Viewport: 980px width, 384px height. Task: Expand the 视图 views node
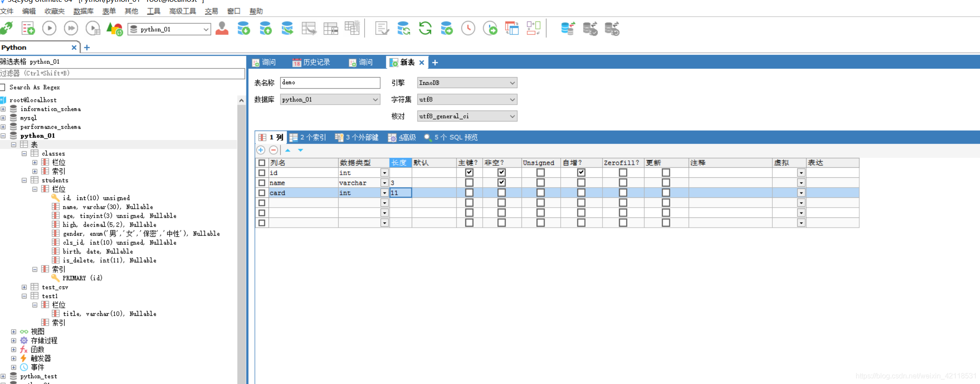pyautogui.click(x=13, y=331)
